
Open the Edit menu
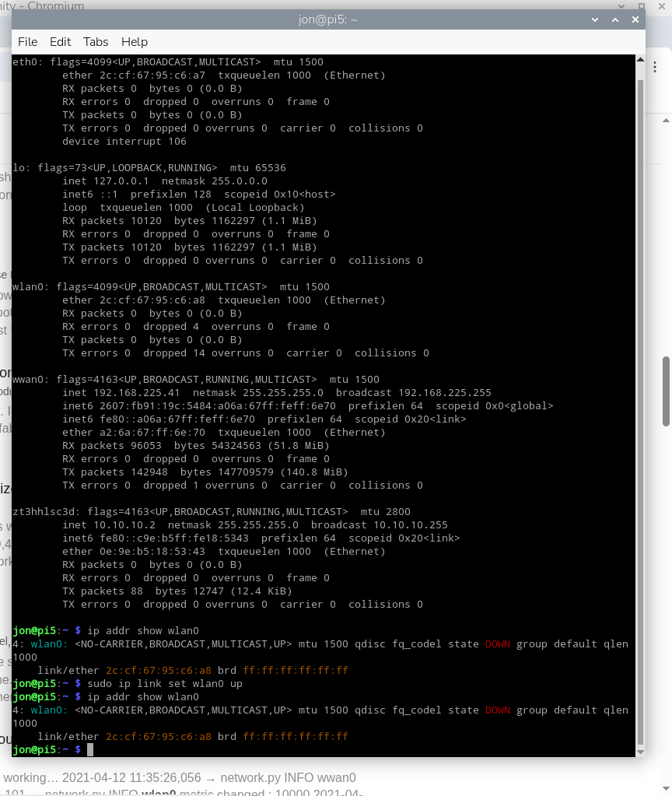pos(60,42)
